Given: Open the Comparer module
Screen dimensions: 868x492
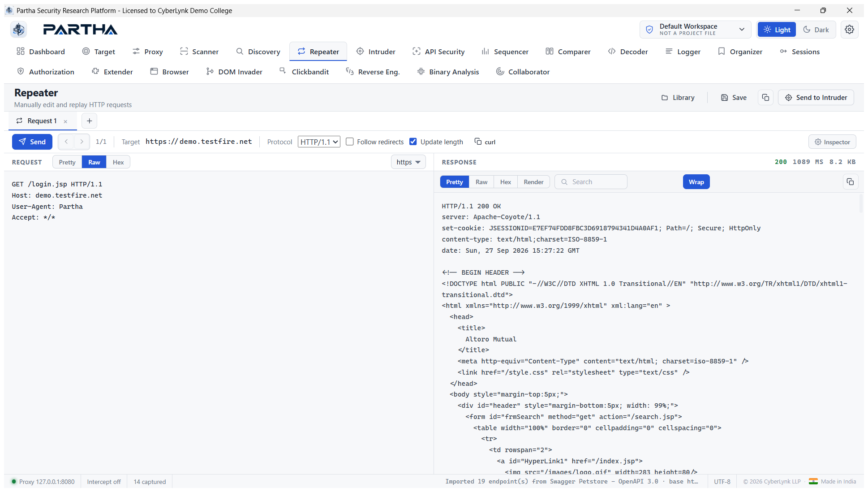Looking at the screenshot, I should pyautogui.click(x=568, y=52).
